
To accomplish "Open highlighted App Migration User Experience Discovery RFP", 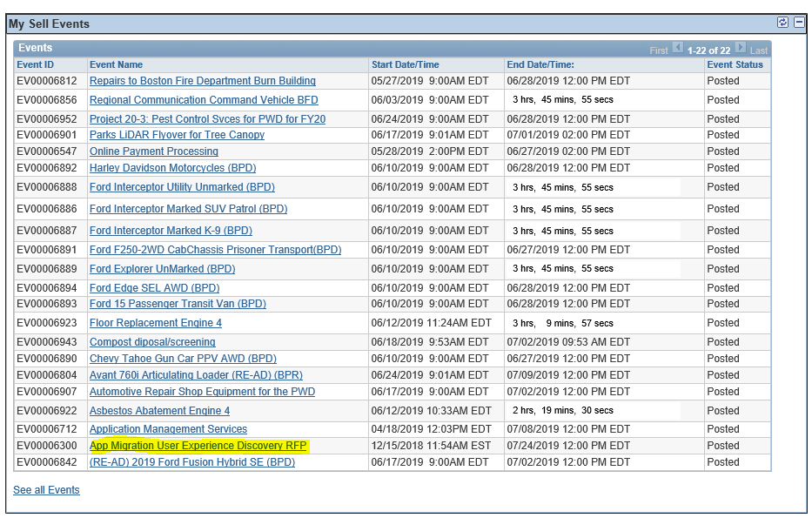I will 198,446.
